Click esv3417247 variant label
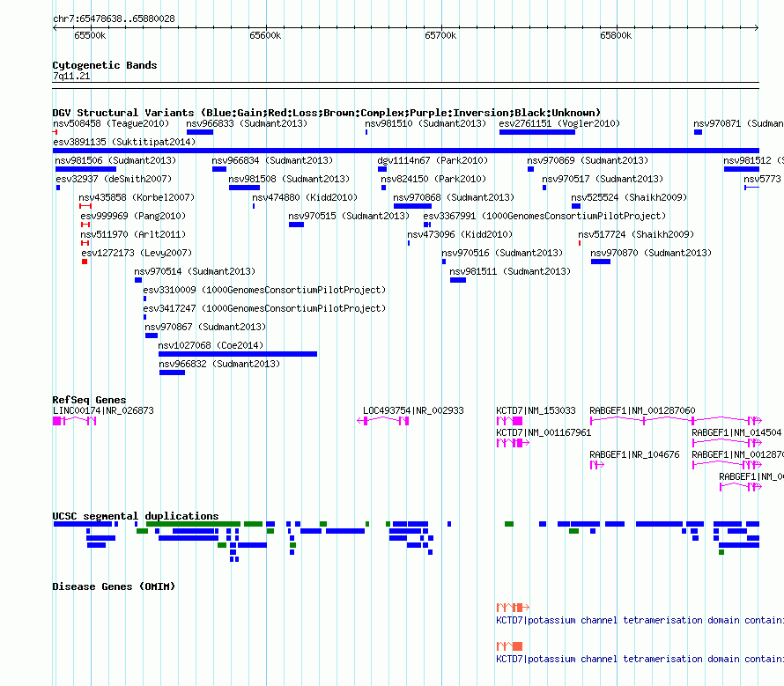Image resolution: width=784 pixels, height=686 pixels. tap(264, 308)
